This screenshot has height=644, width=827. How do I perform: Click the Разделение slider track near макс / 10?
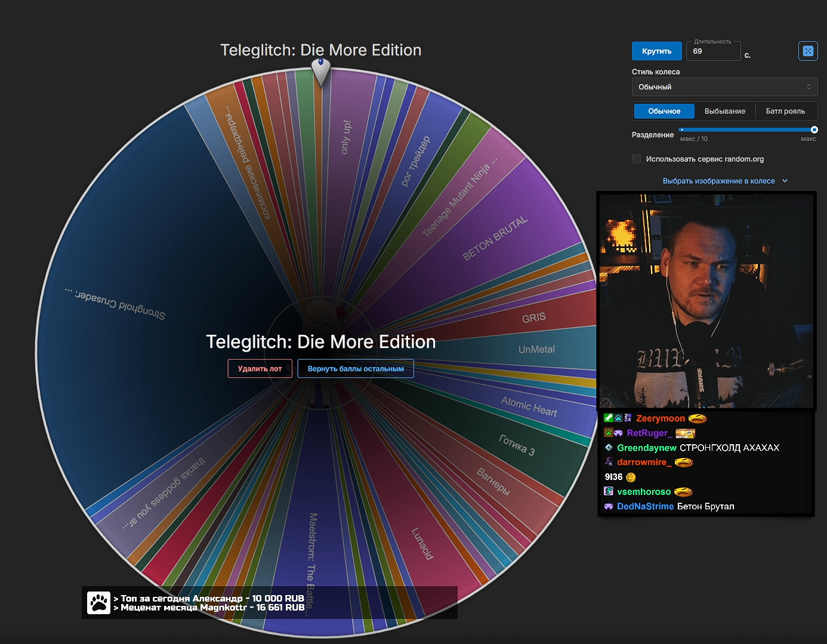tap(682, 129)
